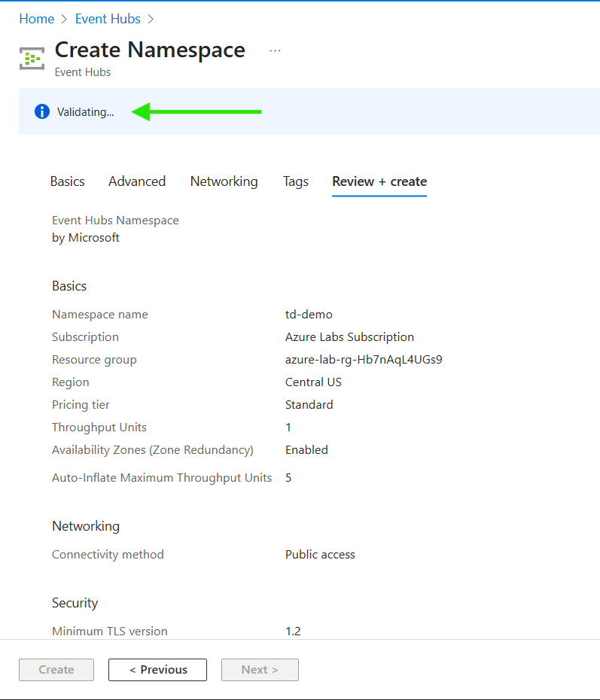Click the Event Hubs namespace icon
Screen dimensions: 600x700
tap(32, 58)
